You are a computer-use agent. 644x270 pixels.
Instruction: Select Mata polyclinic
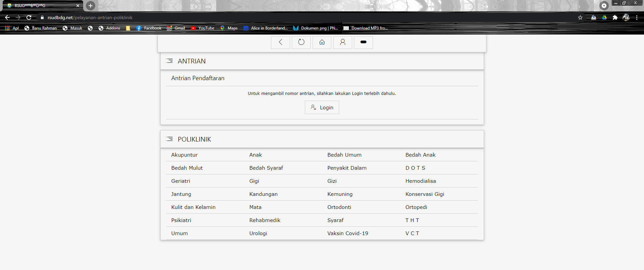[x=255, y=207]
